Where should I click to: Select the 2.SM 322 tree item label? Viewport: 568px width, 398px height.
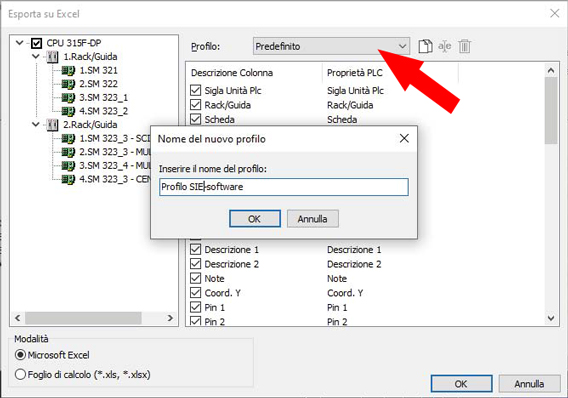(99, 84)
